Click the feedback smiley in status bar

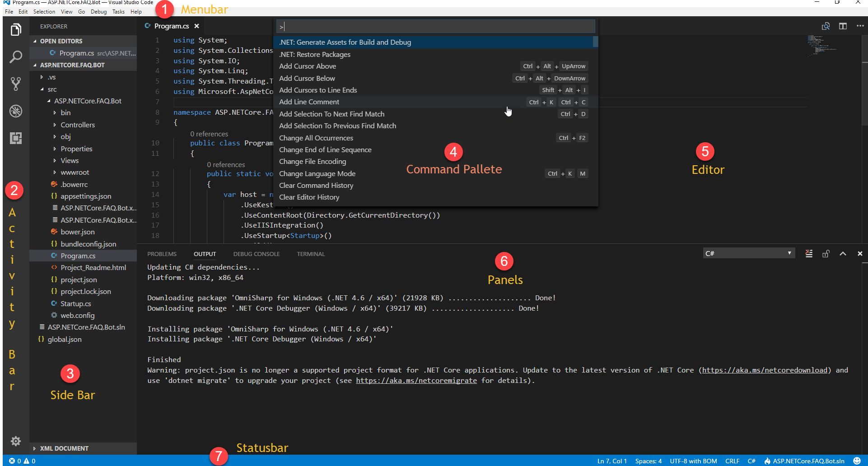point(857,461)
